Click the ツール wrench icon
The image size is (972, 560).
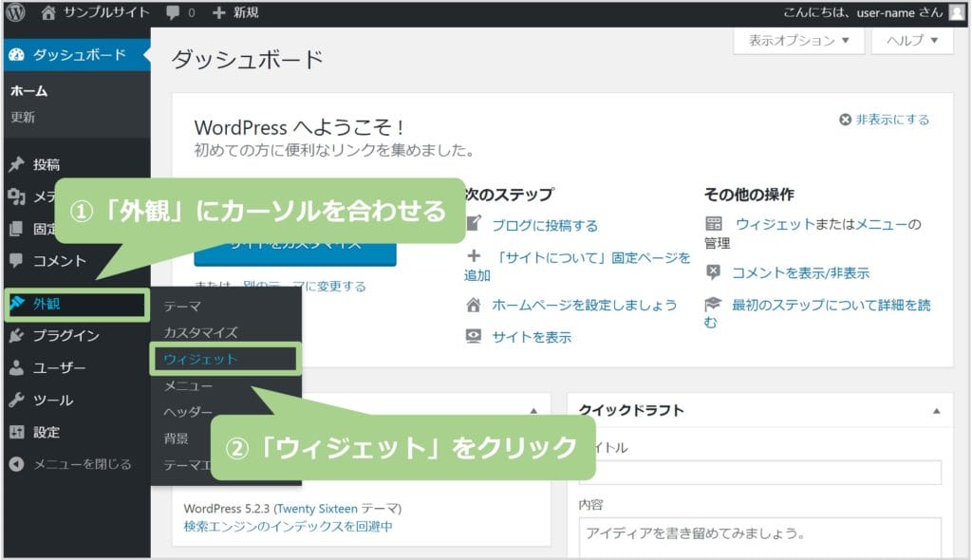(x=17, y=400)
